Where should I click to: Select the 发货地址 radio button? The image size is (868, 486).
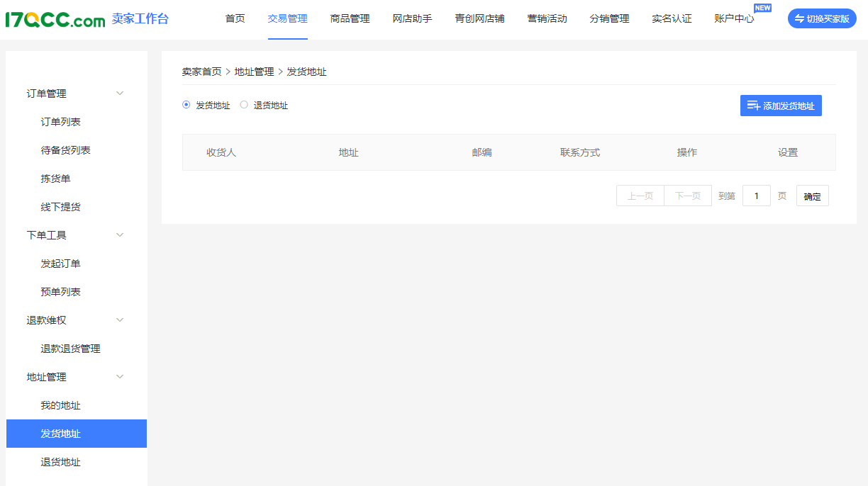point(187,105)
